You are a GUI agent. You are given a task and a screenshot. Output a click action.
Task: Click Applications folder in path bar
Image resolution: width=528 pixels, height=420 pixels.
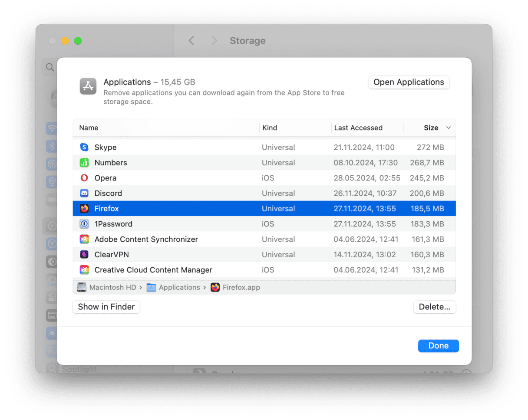(x=174, y=287)
